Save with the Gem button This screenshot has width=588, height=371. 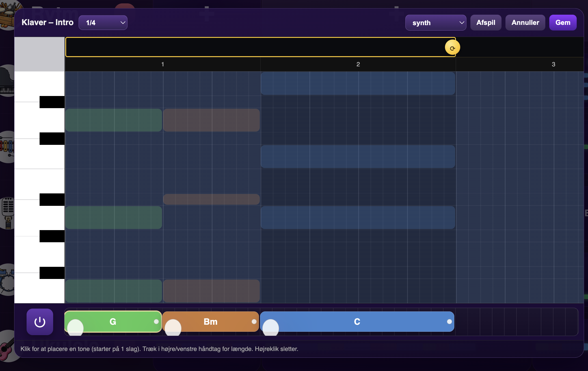[563, 23]
